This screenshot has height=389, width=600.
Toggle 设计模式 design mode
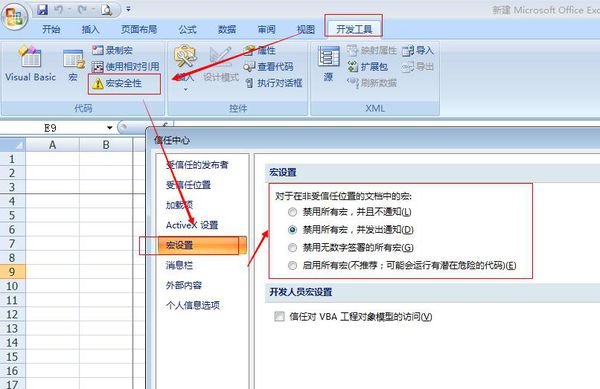[221, 64]
